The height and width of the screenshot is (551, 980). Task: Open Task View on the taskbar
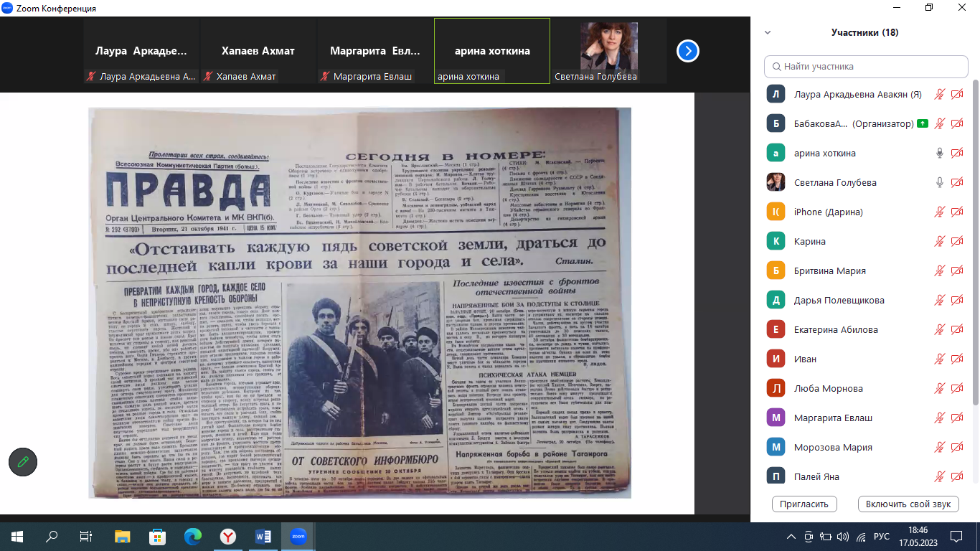click(x=86, y=536)
